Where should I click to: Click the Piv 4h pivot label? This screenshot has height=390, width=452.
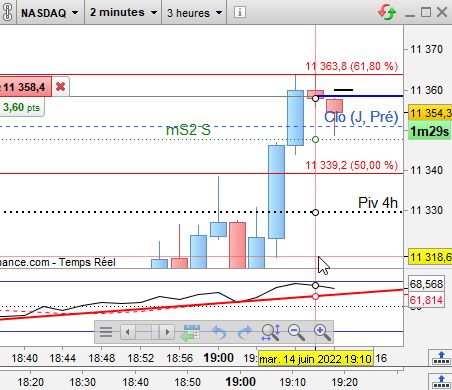[378, 202]
